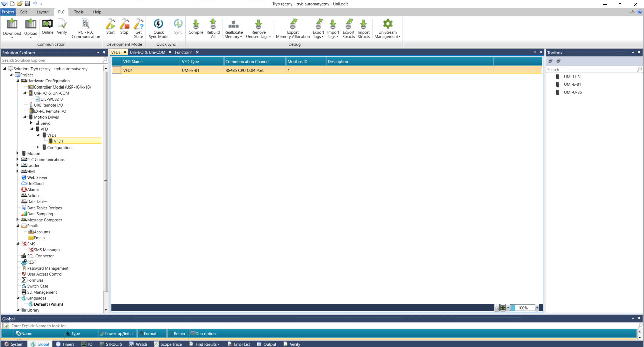Viewport: 644px width, 347px height.
Task: Open the Solution Explorer options dropdown
Action: click(x=98, y=53)
